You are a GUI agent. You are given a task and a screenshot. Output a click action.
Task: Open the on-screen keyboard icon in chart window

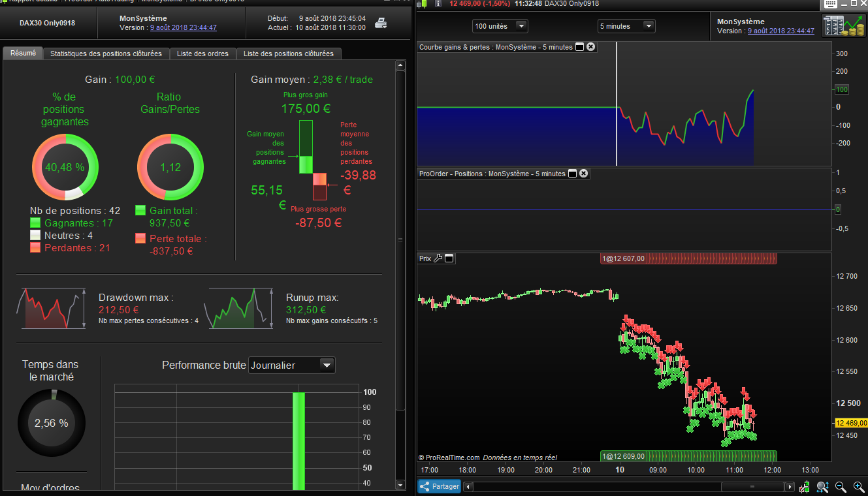coord(831,4)
